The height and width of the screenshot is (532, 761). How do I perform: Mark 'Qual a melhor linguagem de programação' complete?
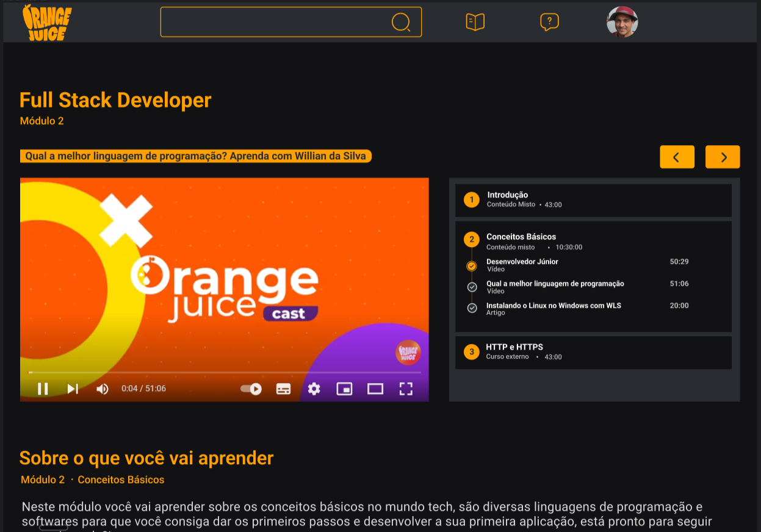[471, 287]
